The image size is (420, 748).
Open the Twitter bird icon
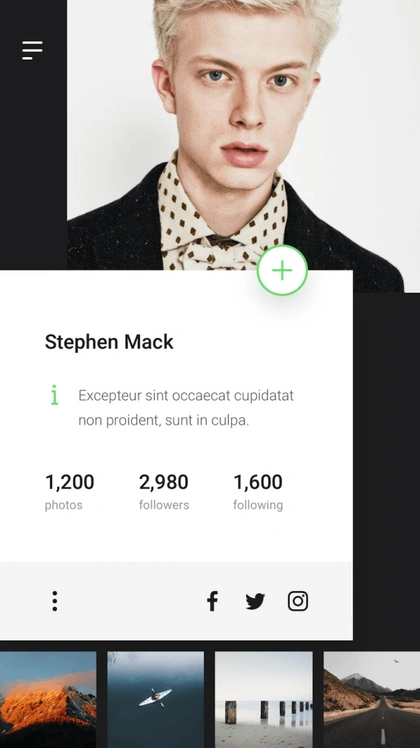pyautogui.click(x=255, y=602)
